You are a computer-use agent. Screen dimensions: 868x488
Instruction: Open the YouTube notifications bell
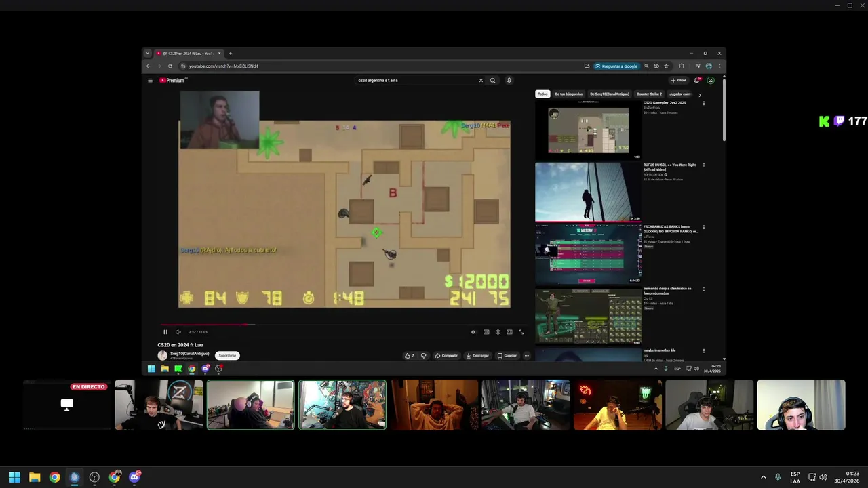pos(697,80)
